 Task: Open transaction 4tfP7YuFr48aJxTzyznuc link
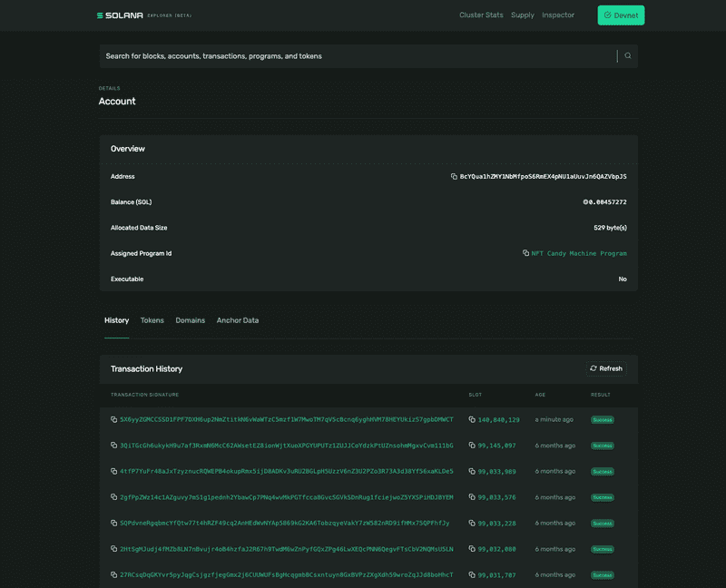coord(287,471)
